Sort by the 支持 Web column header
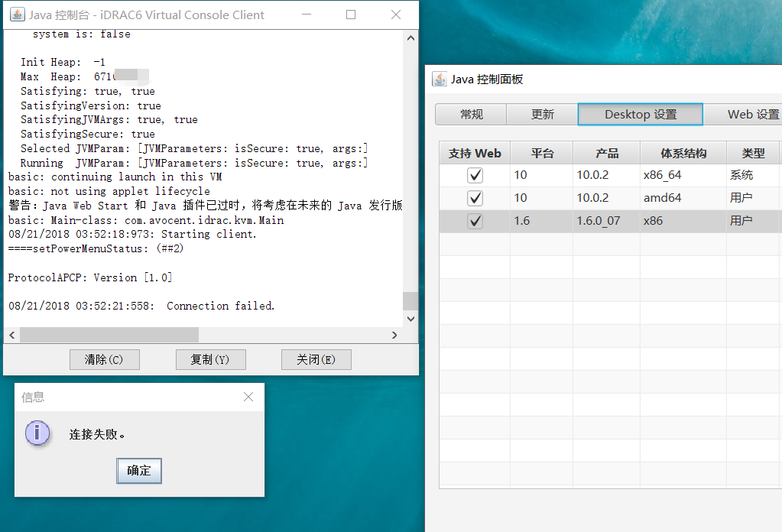This screenshot has width=782, height=532. pos(474,153)
